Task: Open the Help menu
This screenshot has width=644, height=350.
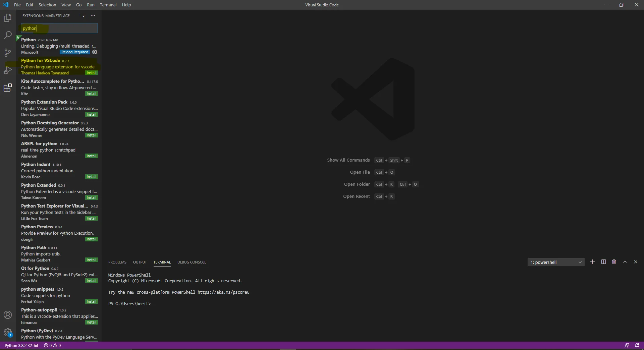Action: coord(126,5)
